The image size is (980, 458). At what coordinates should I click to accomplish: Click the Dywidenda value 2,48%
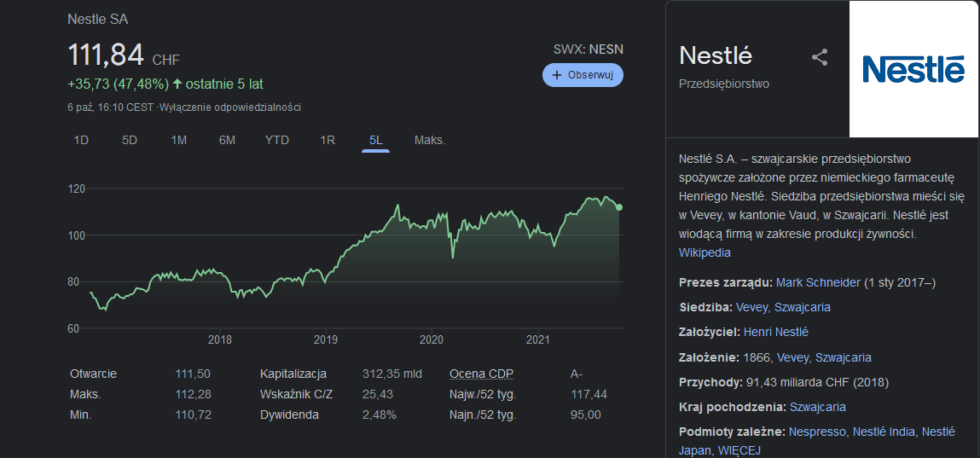pos(380,415)
